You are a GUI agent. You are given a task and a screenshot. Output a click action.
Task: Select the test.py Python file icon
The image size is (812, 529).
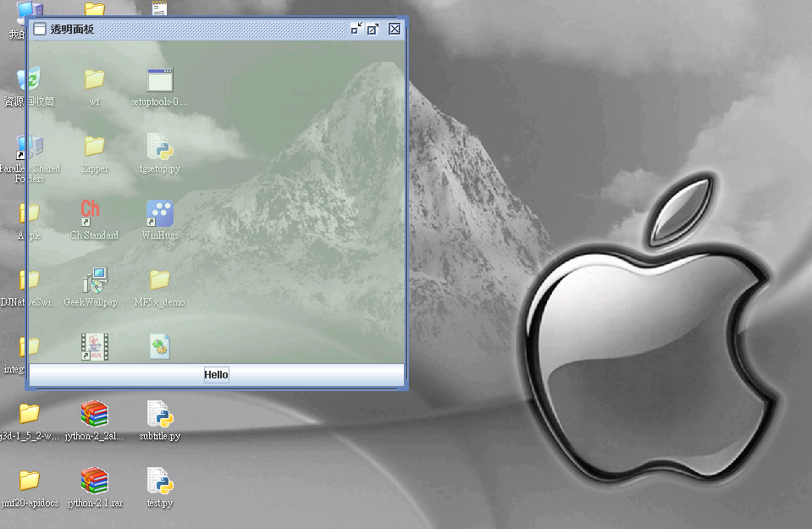click(160, 481)
